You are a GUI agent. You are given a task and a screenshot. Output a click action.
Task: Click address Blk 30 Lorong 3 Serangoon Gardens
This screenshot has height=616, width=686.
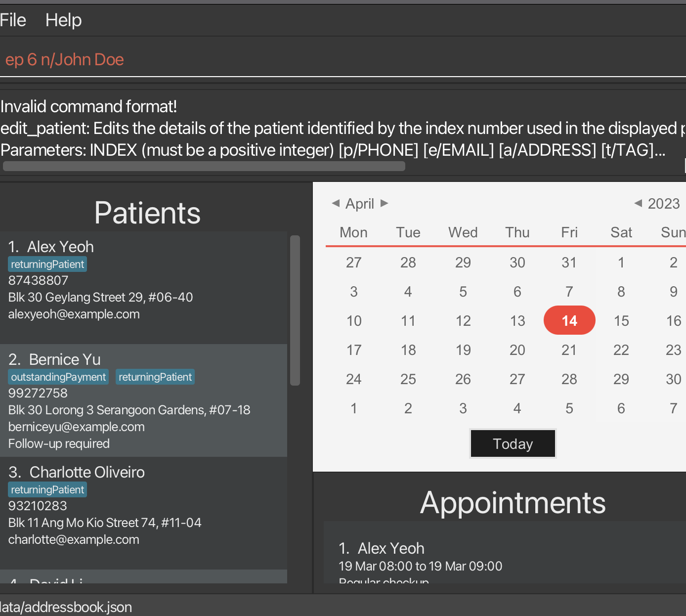tap(129, 410)
